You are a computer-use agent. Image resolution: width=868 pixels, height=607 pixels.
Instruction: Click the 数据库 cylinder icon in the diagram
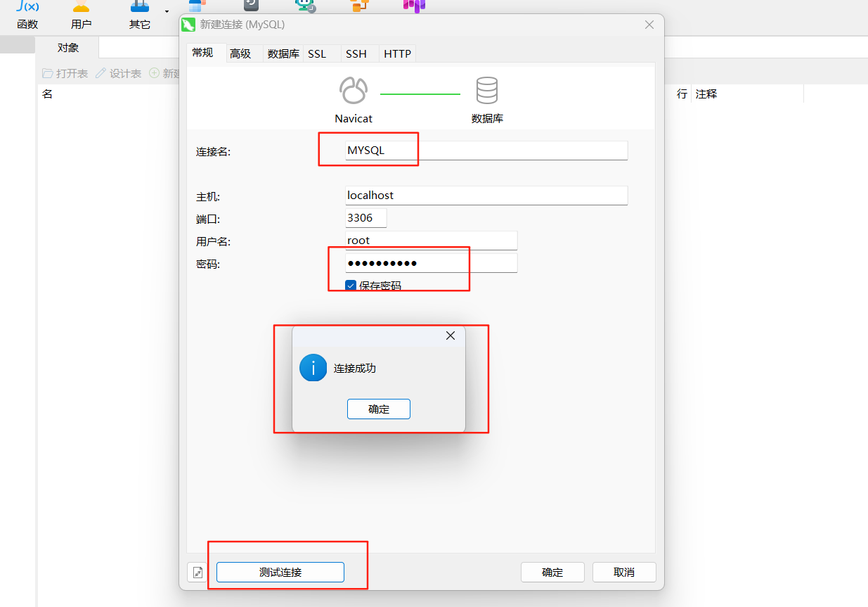487,91
